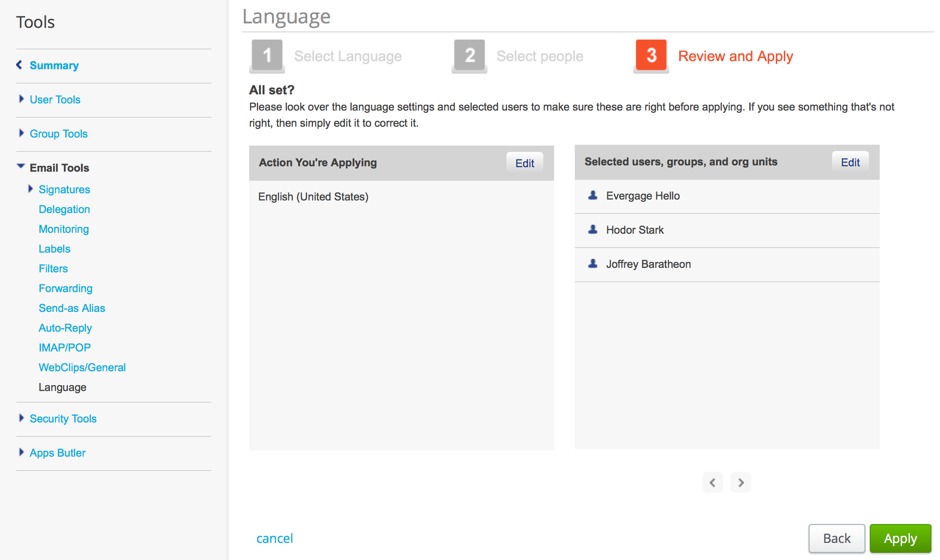The image size is (940, 560).
Task: Click the All set? heading
Action: coord(272,90)
